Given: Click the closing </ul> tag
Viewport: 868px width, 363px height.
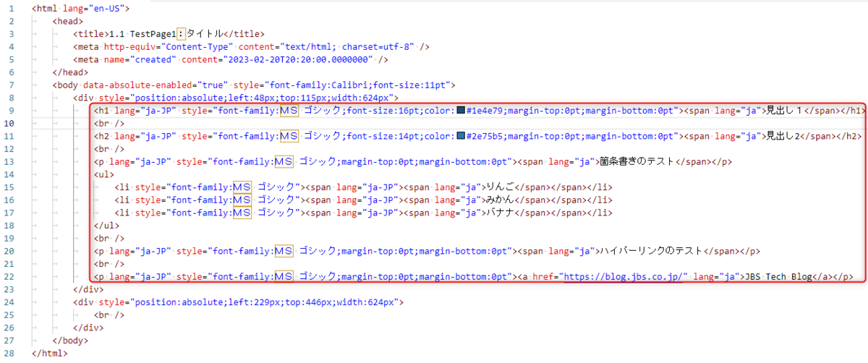Looking at the screenshot, I should 106,226.
